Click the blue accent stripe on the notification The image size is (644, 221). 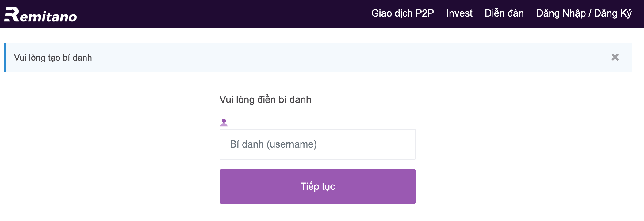point(5,58)
